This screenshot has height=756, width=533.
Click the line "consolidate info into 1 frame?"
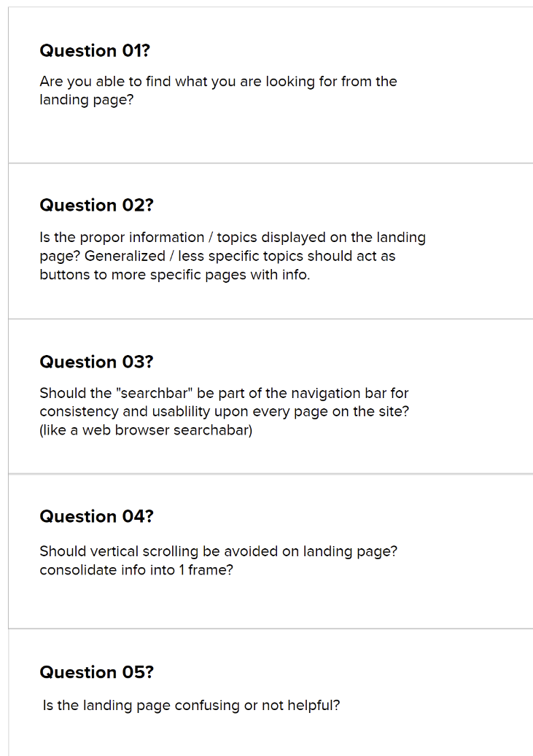coord(136,569)
